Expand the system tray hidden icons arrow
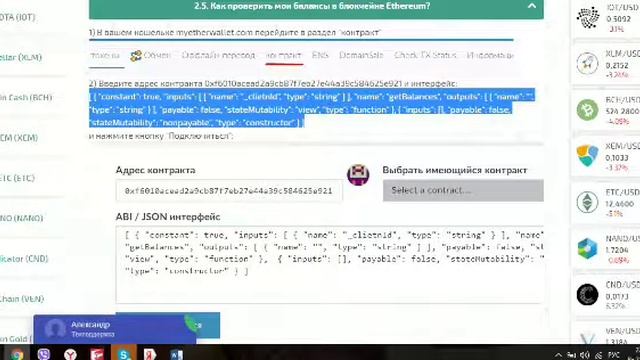Image resolution: width=640 pixels, height=360 pixels. [x=558, y=355]
